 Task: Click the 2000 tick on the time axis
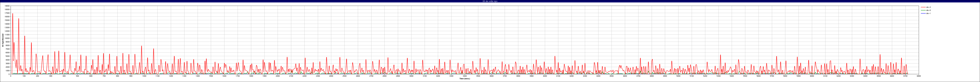coord(278,76)
